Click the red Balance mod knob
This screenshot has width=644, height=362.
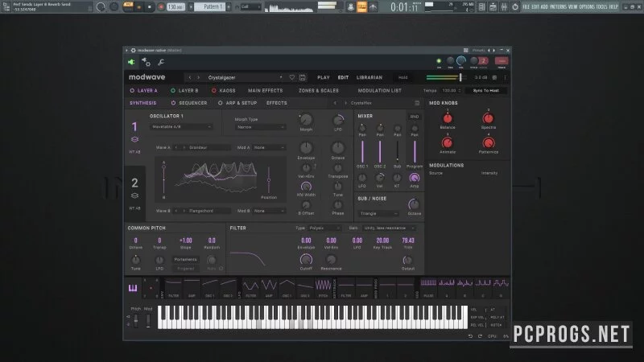(448, 118)
